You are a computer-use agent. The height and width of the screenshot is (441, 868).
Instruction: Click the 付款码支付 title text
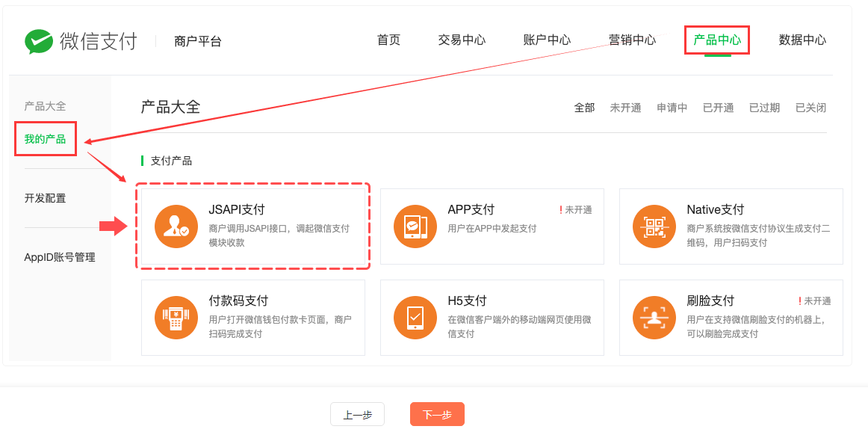[x=238, y=300]
